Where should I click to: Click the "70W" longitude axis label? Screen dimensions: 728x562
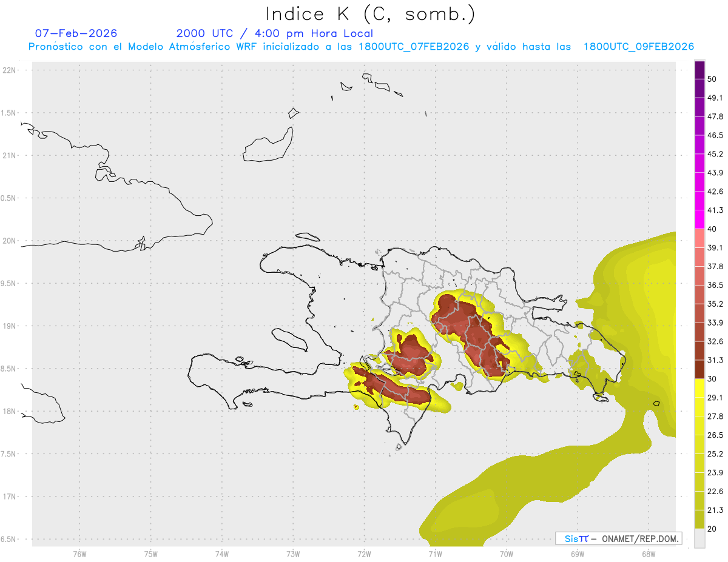(507, 554)
